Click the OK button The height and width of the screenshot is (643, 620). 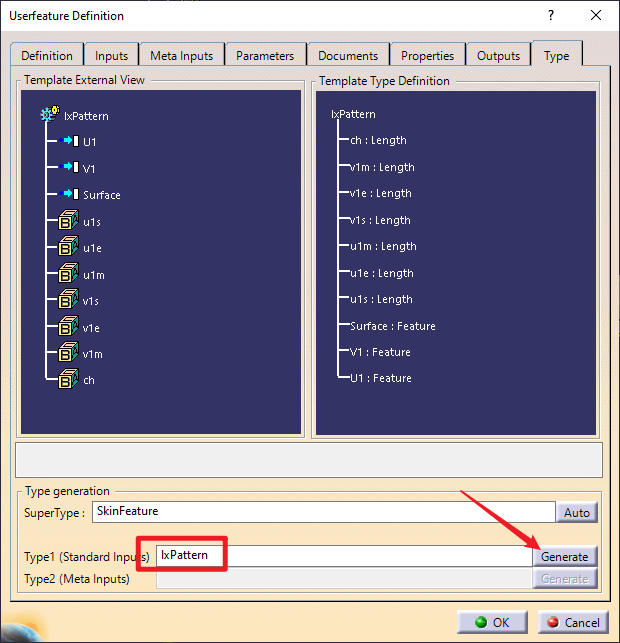coord(492,622)
